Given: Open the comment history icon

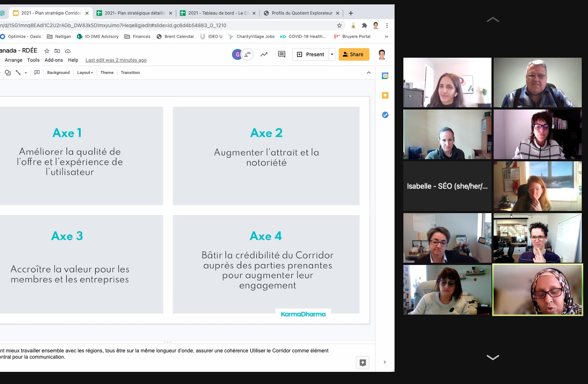Looking at the screenshot, I should (282, 54).
